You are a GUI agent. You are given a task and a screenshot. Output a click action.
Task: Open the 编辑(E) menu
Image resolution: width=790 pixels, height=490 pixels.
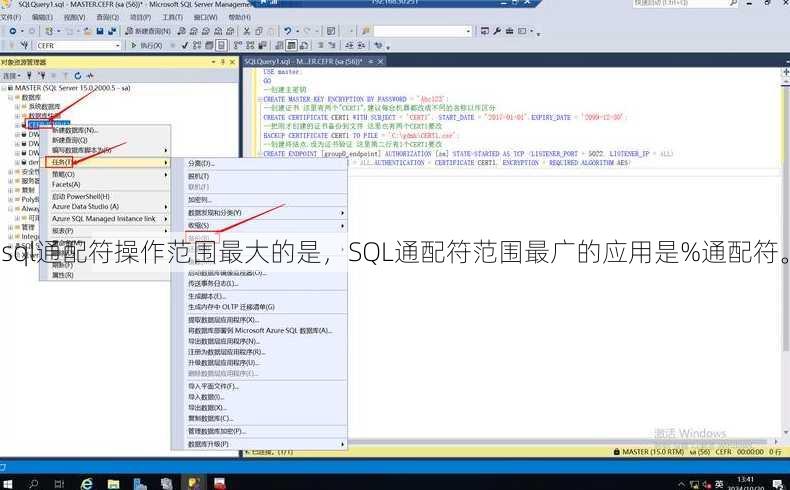coord(42,17)
